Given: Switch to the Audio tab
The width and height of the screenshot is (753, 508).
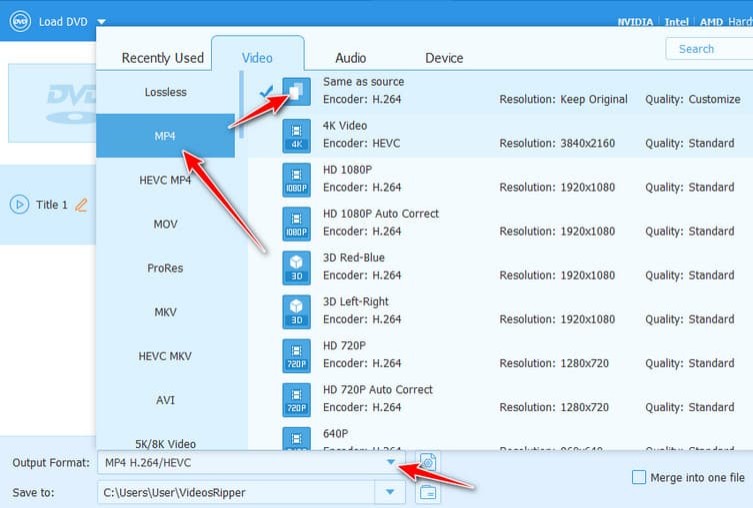Looking at the screenshot, I should click(350, 58).
